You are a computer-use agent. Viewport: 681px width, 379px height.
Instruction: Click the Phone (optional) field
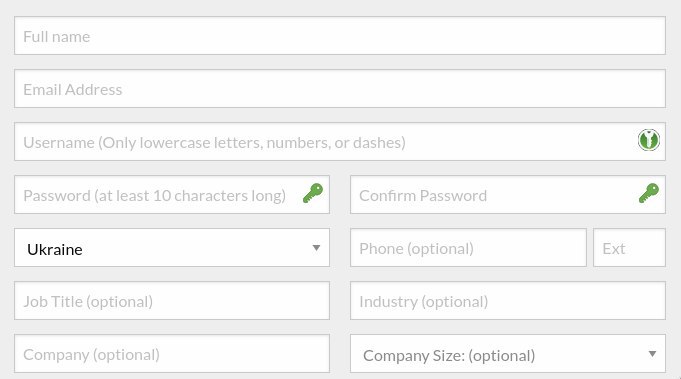coord(468,247)
